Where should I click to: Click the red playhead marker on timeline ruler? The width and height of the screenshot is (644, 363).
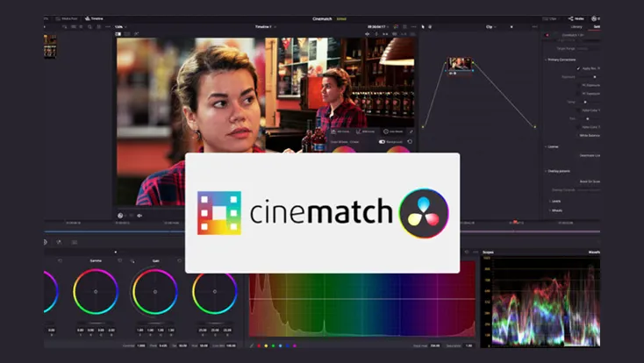[x=515, y=222]
